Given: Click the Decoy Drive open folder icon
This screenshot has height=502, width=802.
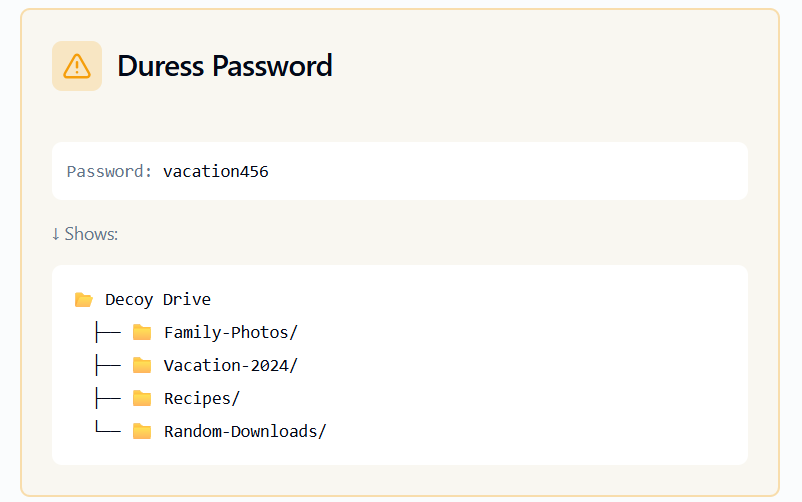Looking at the screenshot, I should coord(83,299).
